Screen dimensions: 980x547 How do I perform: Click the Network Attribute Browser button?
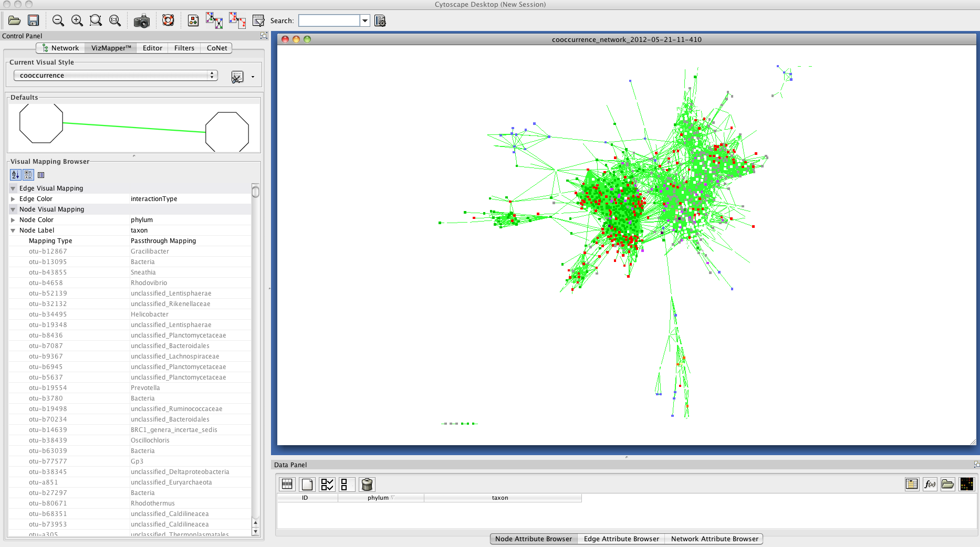[714, 539]
